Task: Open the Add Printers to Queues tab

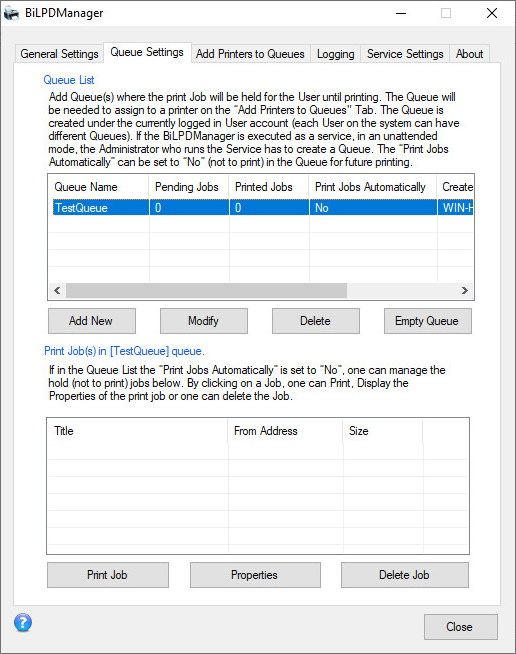Action: click(250, 54)
